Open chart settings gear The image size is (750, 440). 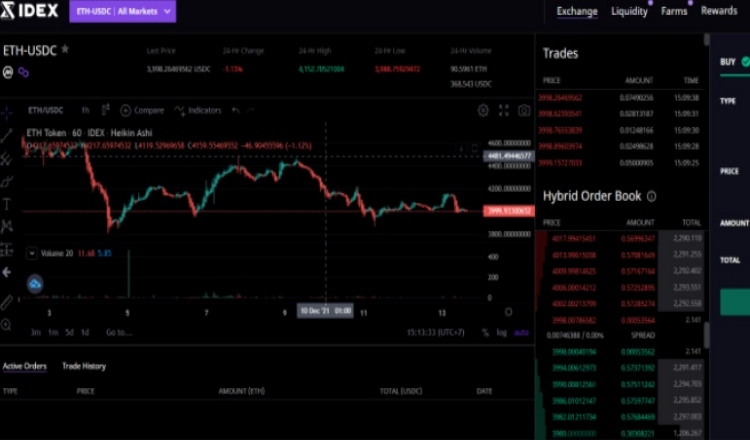[483, 110]
